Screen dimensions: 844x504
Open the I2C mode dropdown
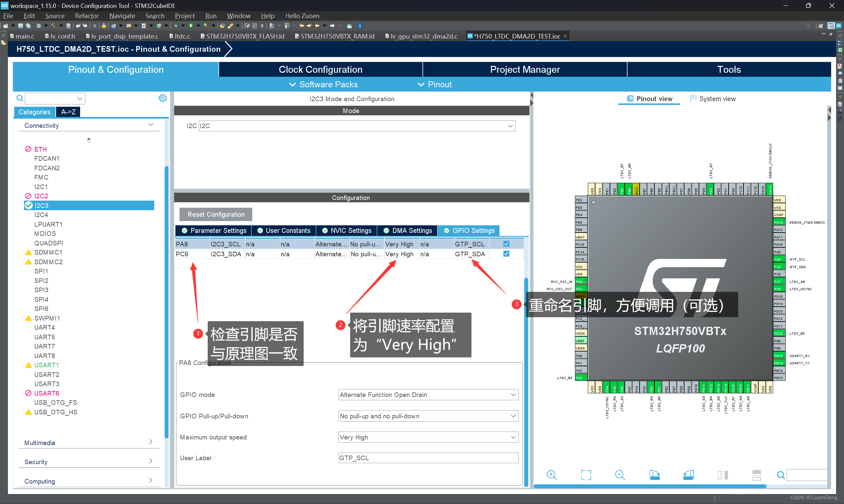[x=357, y=126]
